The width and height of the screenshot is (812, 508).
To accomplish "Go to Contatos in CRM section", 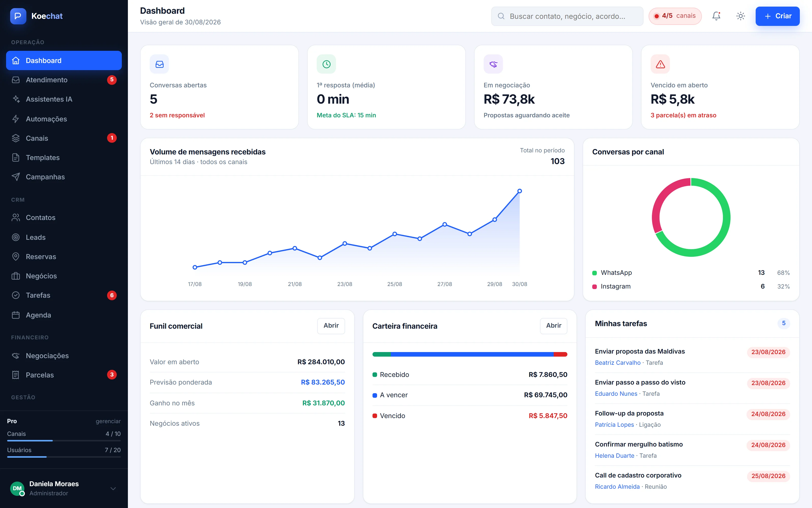I will 64,218.
